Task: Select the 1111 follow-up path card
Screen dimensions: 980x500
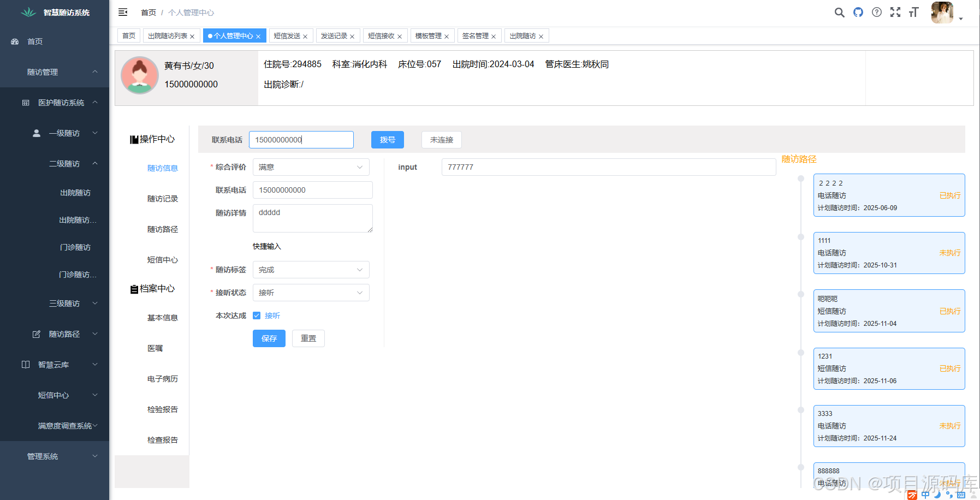Action: 889,253
